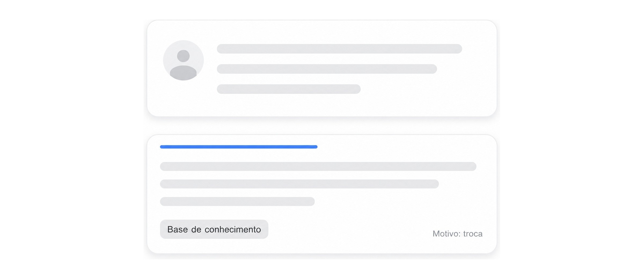Image resolution: width=644 pixels, height=279 pixels.
Task: Click the empty gap between the two cards
Action: pyautogui.click(x=322, y=126)
